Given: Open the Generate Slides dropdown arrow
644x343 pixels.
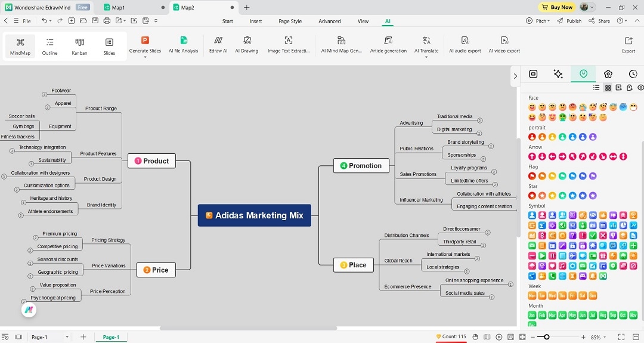Looking at the screenshot, I should (x=145, y=57).
